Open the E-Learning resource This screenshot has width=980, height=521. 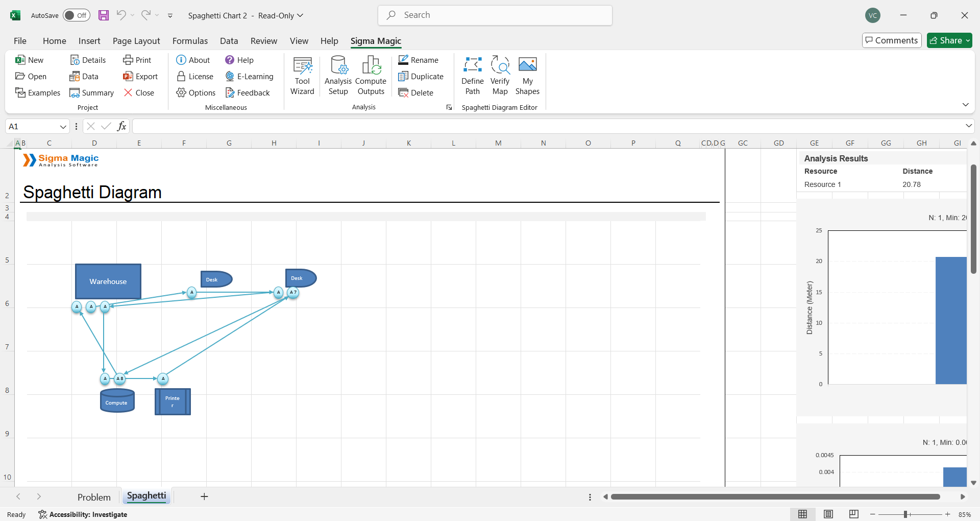click(250, 77)
